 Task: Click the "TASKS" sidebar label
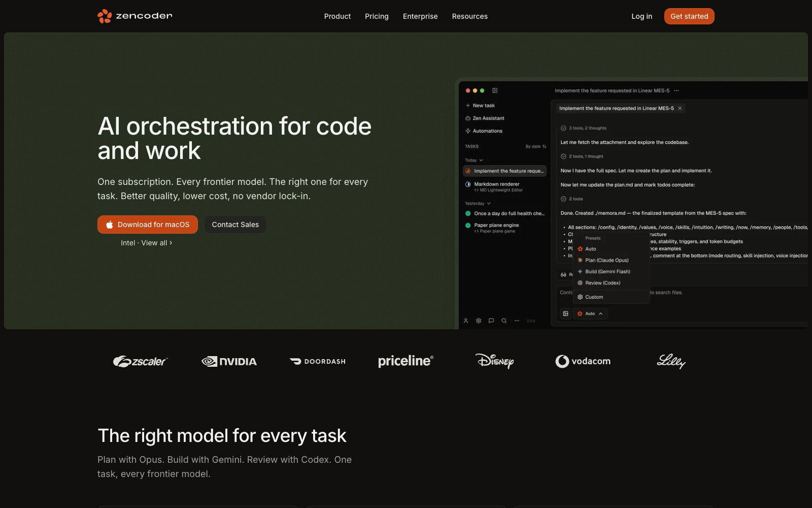[471, 146]
